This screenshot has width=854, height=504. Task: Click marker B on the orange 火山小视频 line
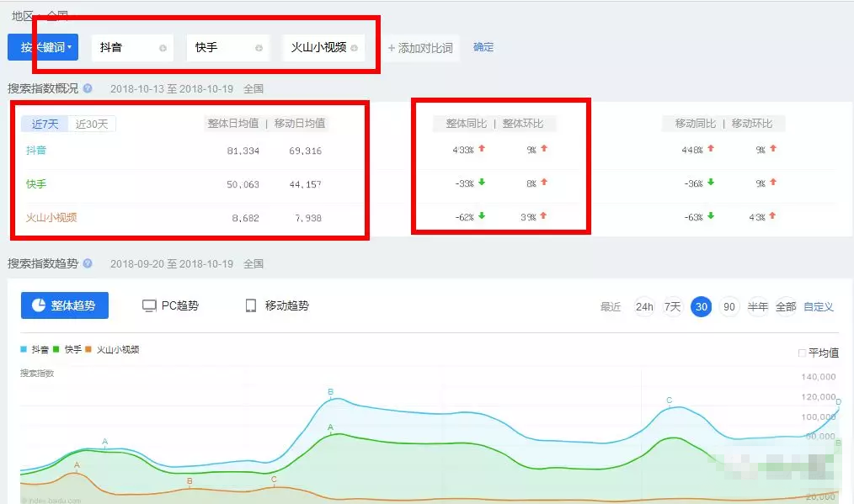[189, 481]
